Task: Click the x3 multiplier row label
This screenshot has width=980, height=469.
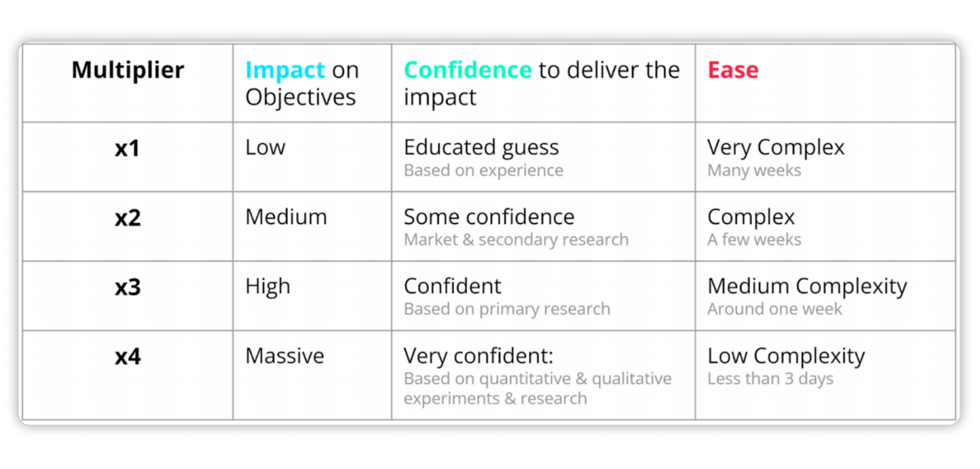Action: [127, 287]
